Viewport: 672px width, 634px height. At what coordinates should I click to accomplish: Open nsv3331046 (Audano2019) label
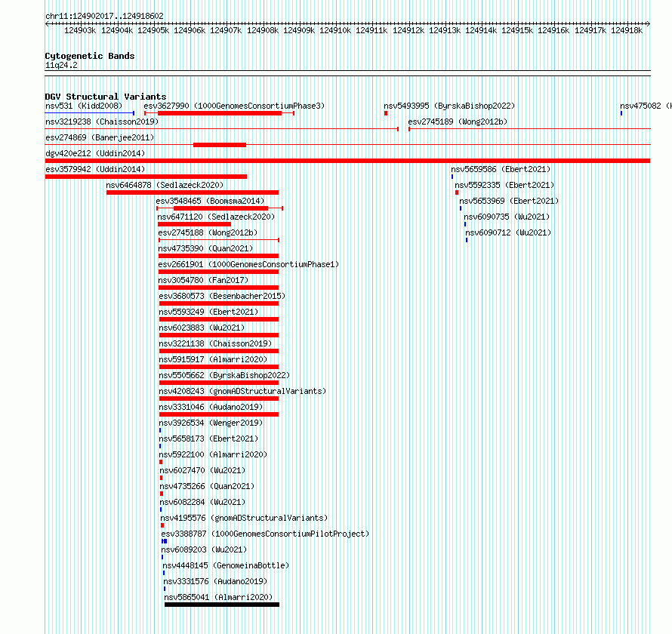(211, 407)
